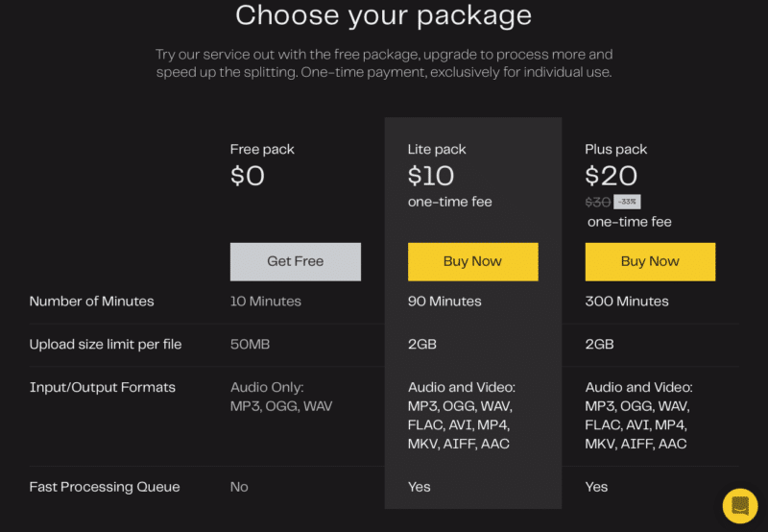This screenshot has height=532, width=768.
Task: Click the Plus pack title
Action: point(615,150)
